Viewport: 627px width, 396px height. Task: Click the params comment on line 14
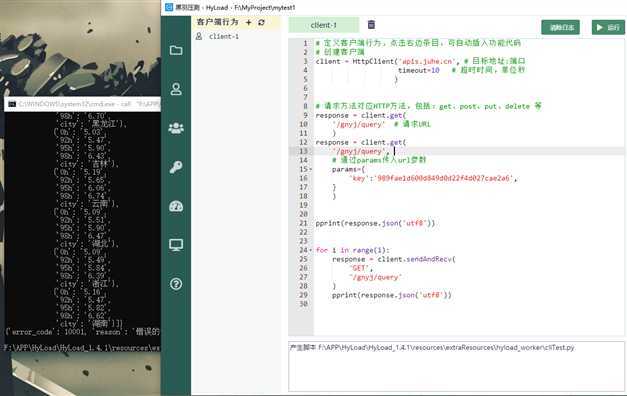pos(379,160)
